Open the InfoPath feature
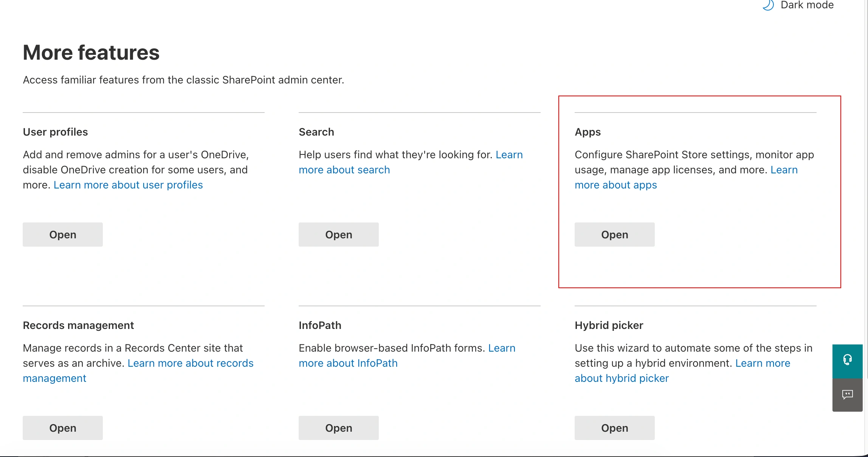 pyautogui.click(x=339, y=428)
